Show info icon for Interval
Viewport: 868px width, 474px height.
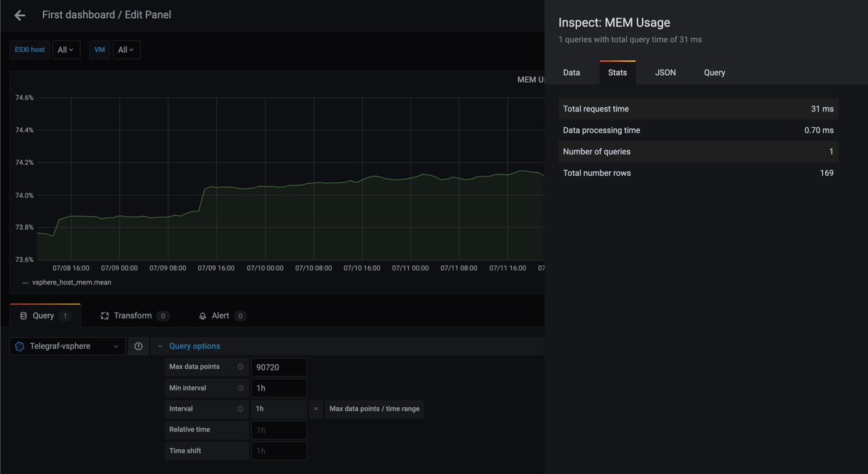click(240, 409)
